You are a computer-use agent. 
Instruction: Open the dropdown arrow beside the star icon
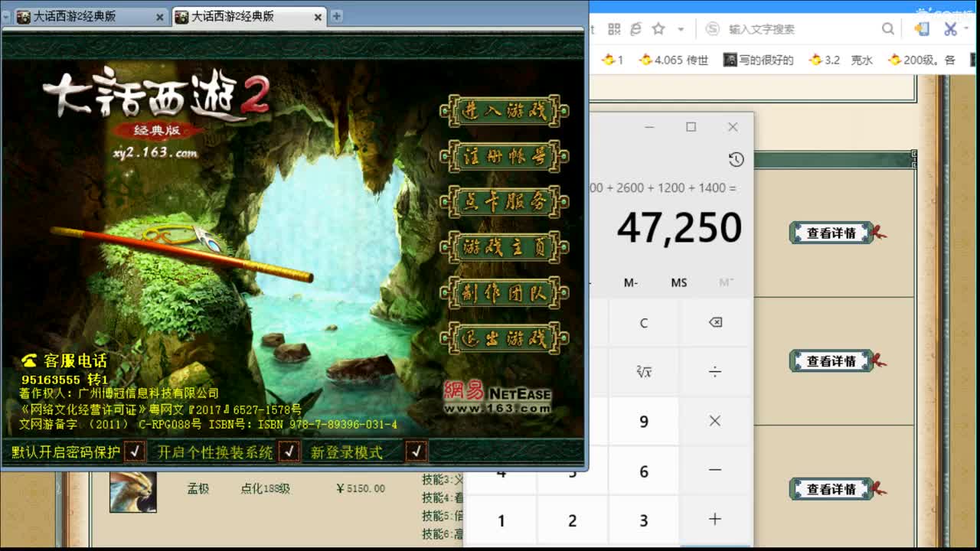coord(681,29)
